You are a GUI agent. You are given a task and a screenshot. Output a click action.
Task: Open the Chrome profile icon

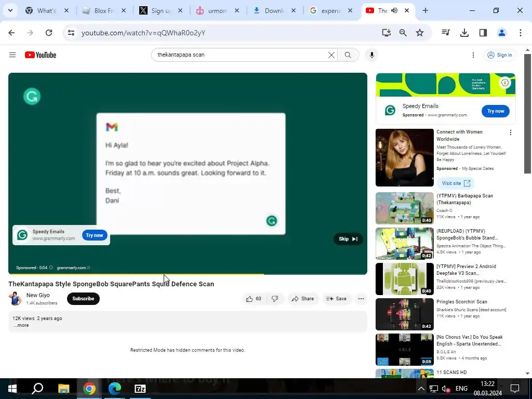[502, 33]
